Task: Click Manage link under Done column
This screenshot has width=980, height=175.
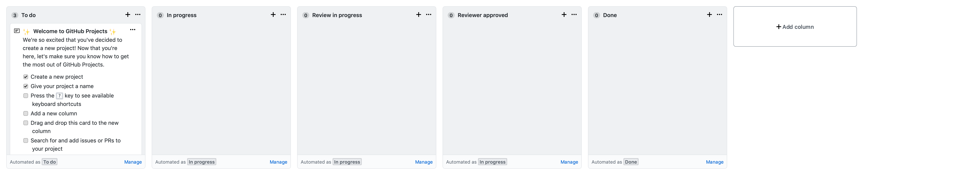Action: (714, 162)
